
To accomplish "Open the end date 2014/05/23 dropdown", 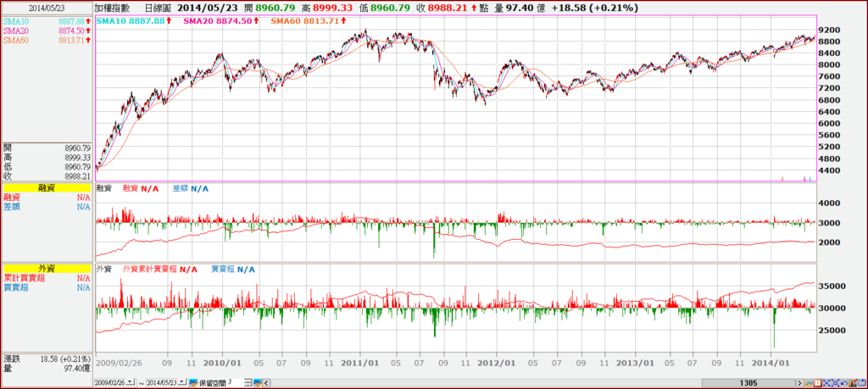I will 182,382.
